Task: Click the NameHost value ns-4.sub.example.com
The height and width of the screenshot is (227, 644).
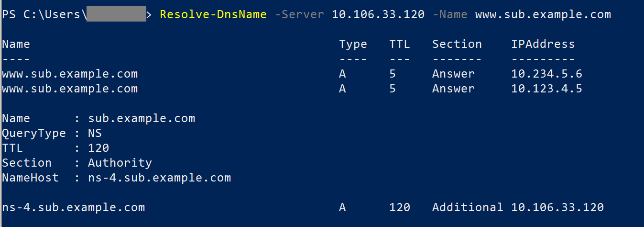Action: 159,178
